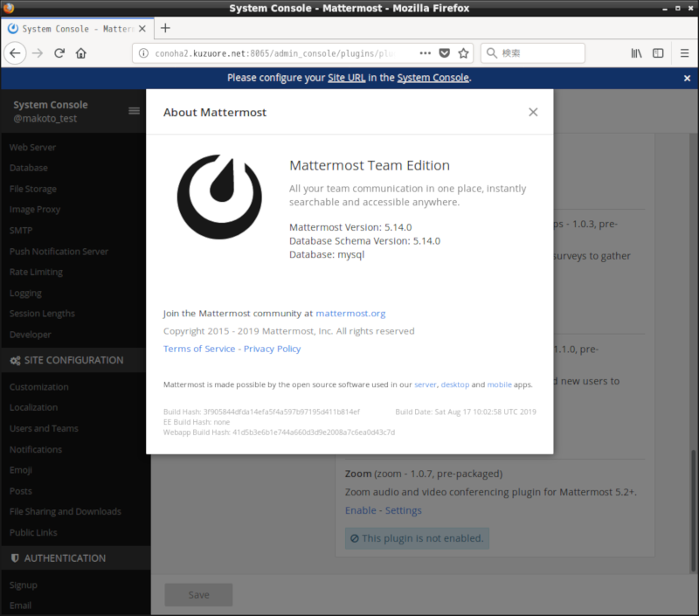Open the Firefox hamburger menu
The image size is (699, 616).
[x=685, y=53]
